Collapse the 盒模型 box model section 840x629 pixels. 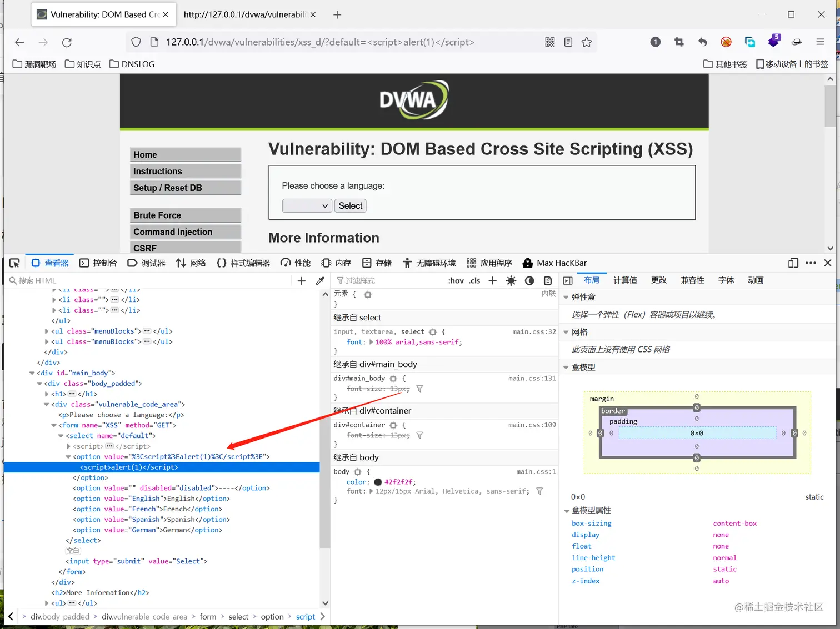pyautogui.click(x=566, y=368)
